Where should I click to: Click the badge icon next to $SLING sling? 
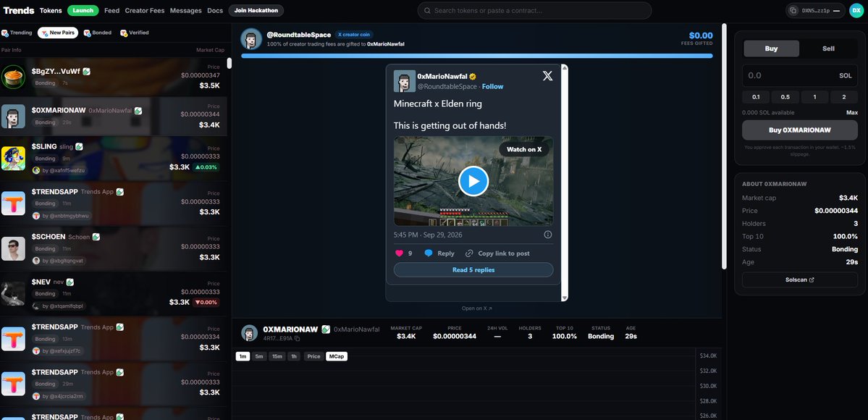click(79, 146)
